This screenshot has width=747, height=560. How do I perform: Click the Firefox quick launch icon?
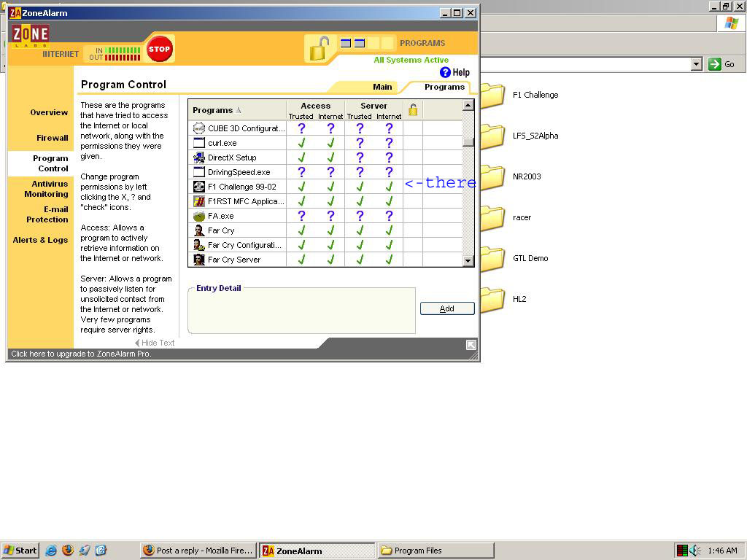(68, 551)
